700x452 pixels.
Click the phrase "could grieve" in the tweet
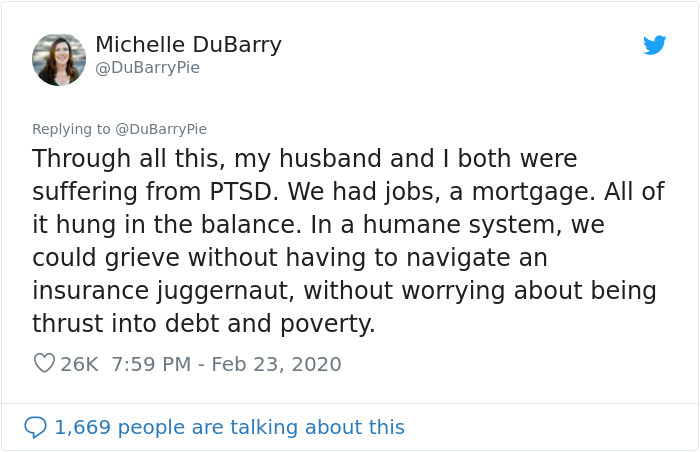pos(103,258)
